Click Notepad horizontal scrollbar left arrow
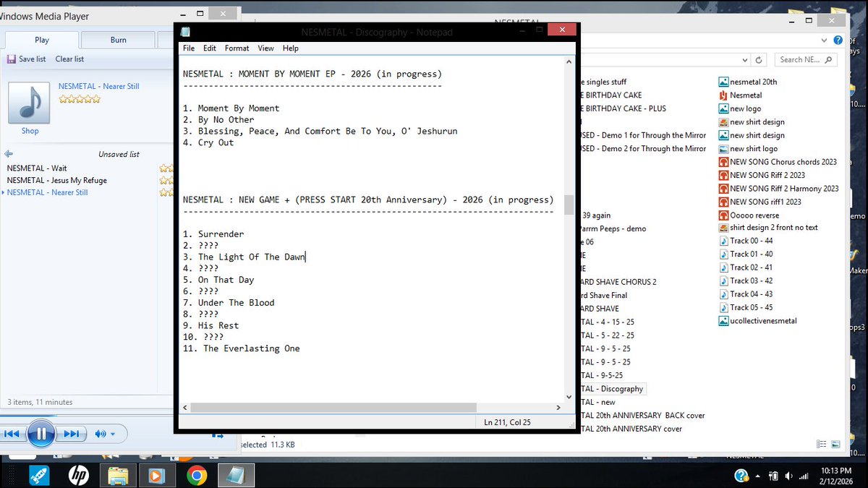 pyautogui.click(x=185, y=408)
